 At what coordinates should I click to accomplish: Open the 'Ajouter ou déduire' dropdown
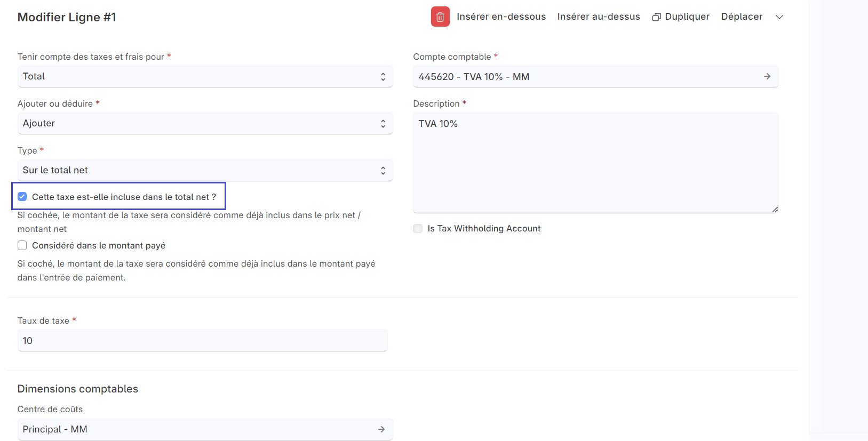[x=205, y=124]
